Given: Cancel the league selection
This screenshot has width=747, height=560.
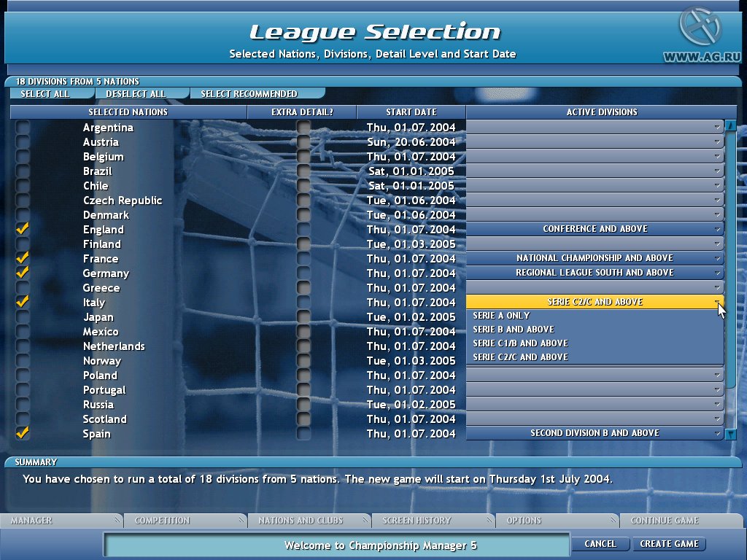Looking at the screenshot, I should coord(600,543).
